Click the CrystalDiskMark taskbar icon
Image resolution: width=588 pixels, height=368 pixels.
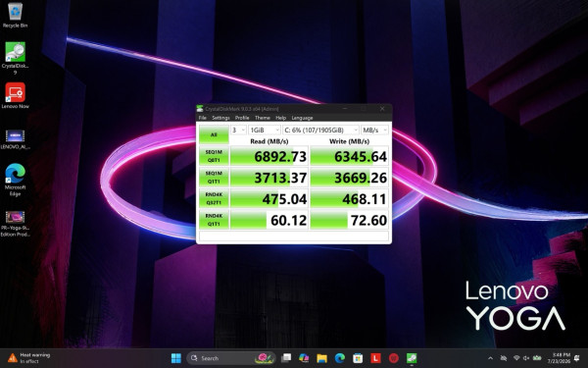pos(412,358)
